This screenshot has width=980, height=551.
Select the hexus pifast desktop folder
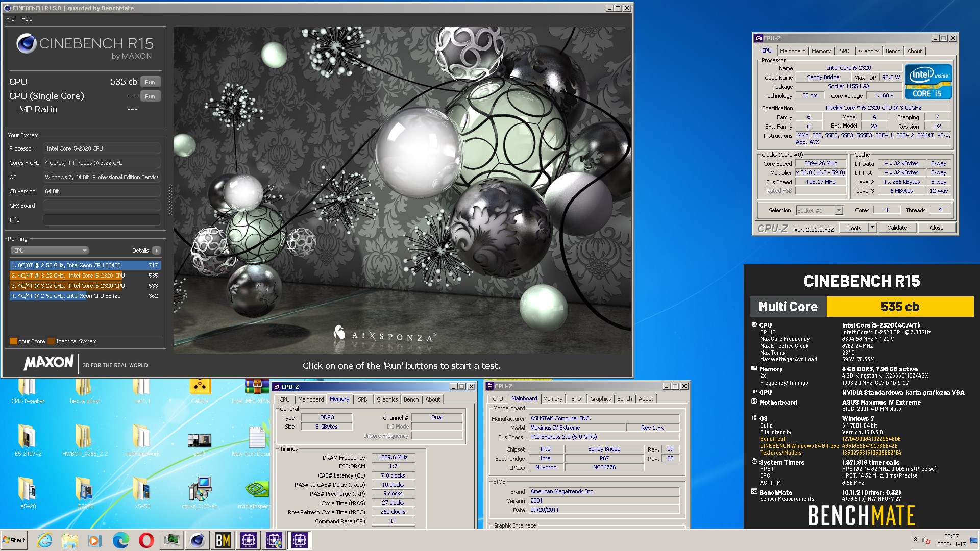tap(85, 392)
